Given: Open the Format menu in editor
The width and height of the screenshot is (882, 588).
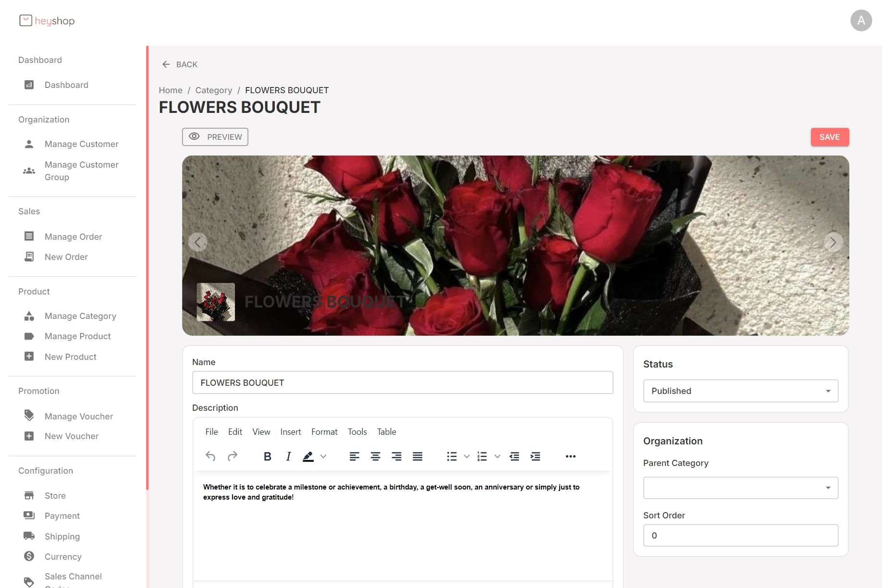Looking at the screenshot, I should pos(324,432).
